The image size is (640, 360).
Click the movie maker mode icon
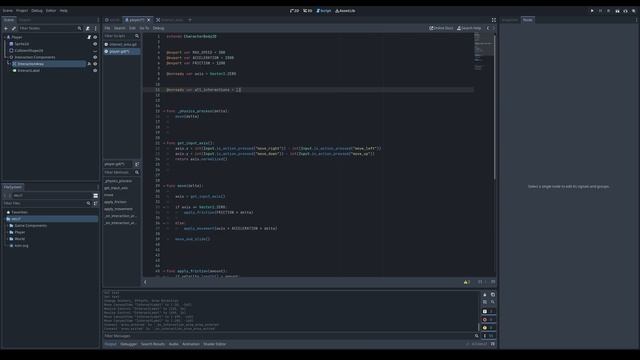tap(633, 11)
